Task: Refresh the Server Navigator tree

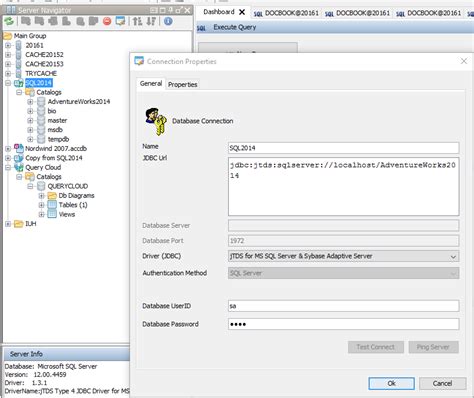Action: [x=9, y=22]
